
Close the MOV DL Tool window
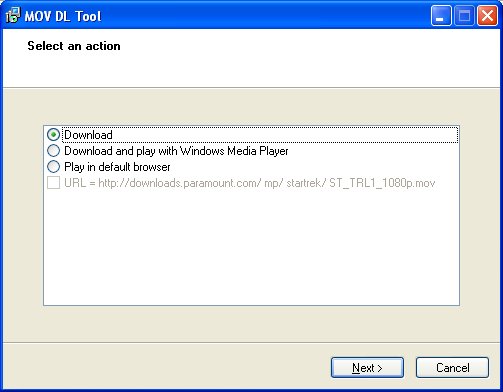[x=487, y=15]
